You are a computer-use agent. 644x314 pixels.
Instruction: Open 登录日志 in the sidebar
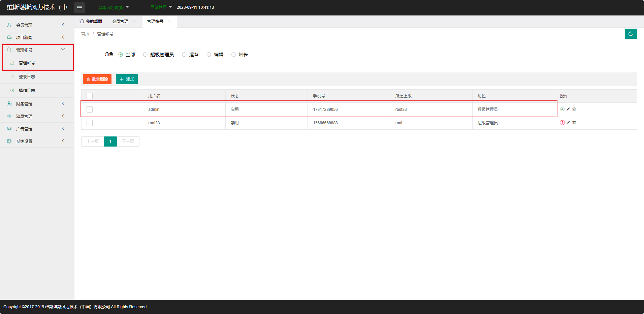pos(27,77)
